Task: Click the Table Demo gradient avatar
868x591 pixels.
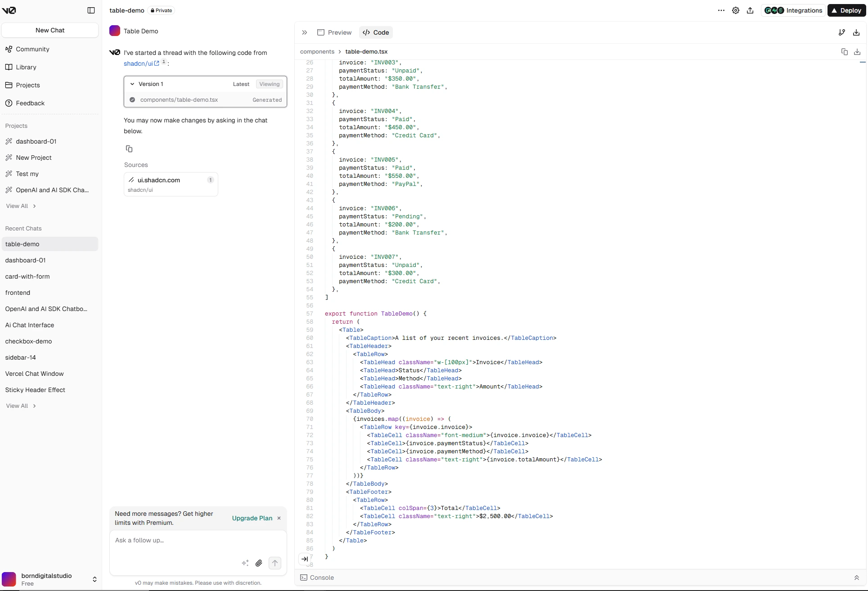Action: click(x=115, y=31)
